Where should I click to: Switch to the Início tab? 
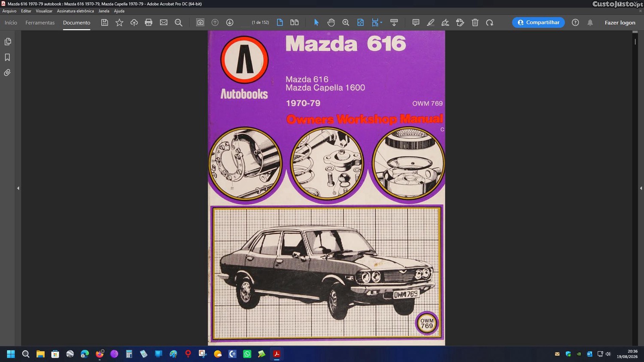[x=11, y=22]
